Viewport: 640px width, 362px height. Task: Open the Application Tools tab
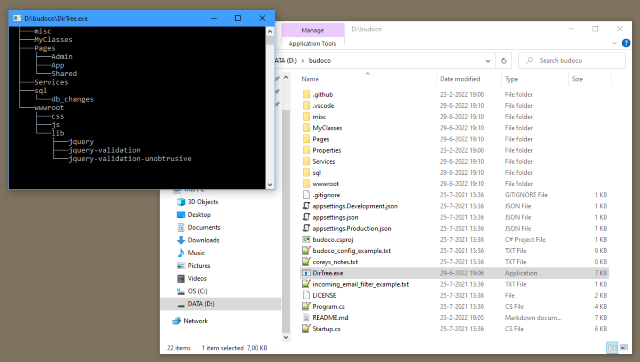tap(313, 43)
